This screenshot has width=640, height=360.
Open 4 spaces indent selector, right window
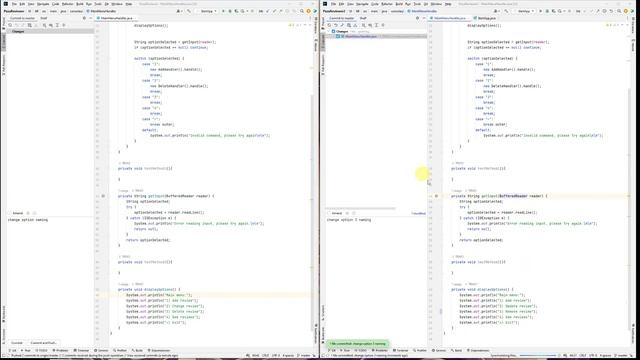[605, 356]
